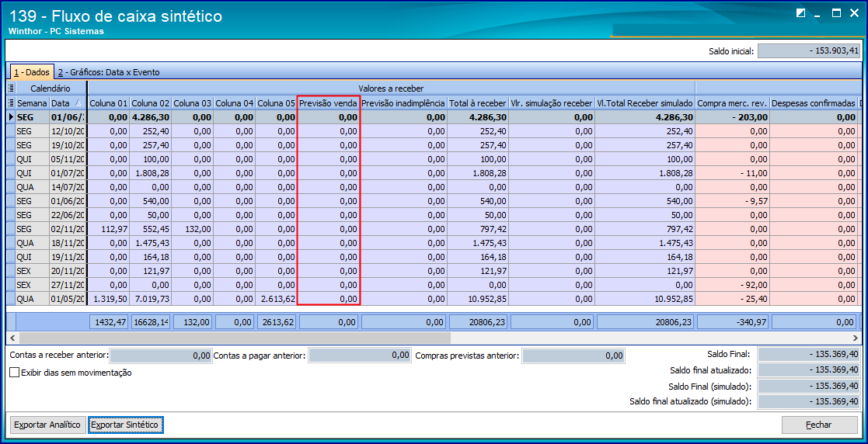
Task: Maximize the Fluxo de caixa sintético window
Action: click(836, 13)
